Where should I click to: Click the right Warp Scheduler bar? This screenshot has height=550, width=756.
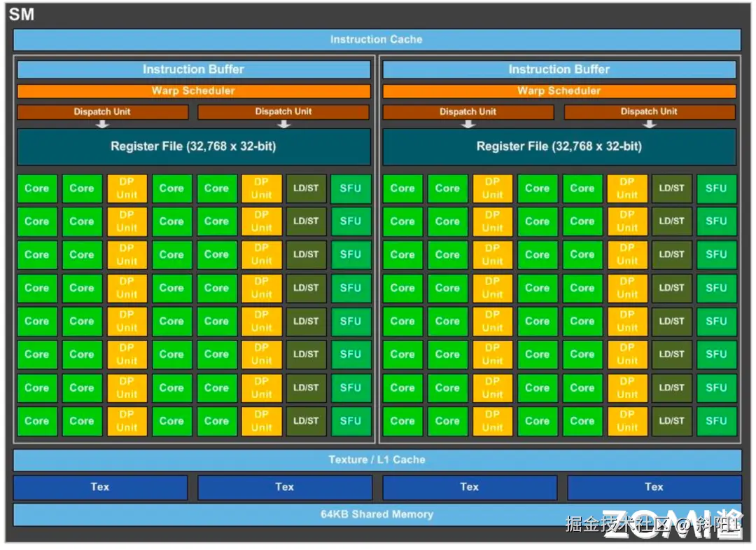pos(559,90)
